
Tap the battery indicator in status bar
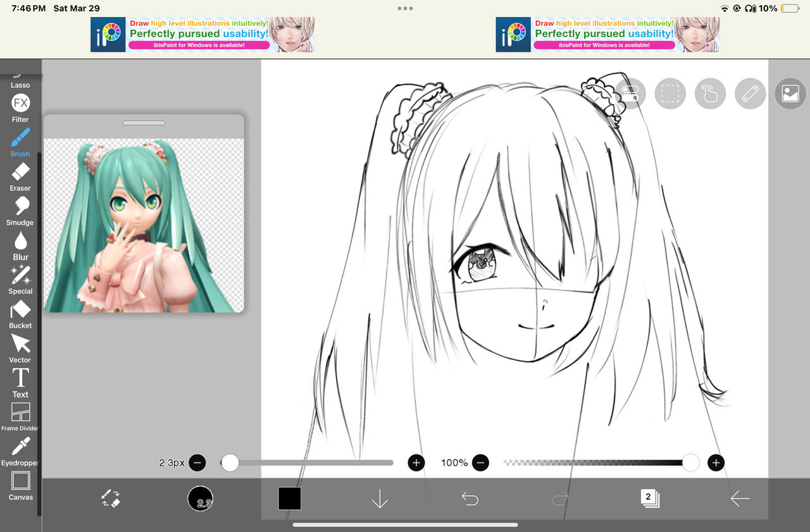(x=790, y=8)
